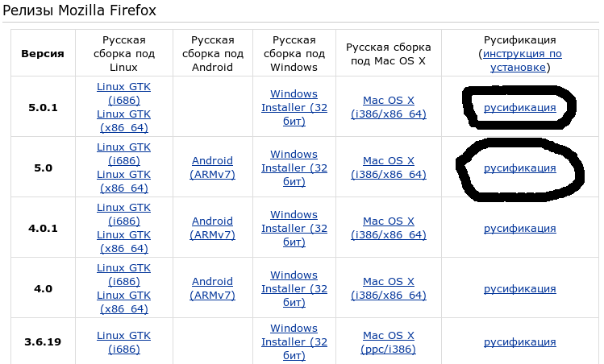Click русификация link for version 3.6.19

pyautogui.click(x=519, y=342)
